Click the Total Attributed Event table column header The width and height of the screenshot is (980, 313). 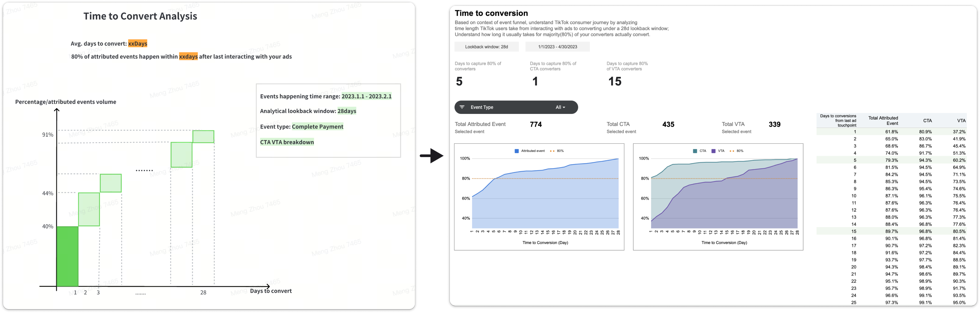(883, 121)
